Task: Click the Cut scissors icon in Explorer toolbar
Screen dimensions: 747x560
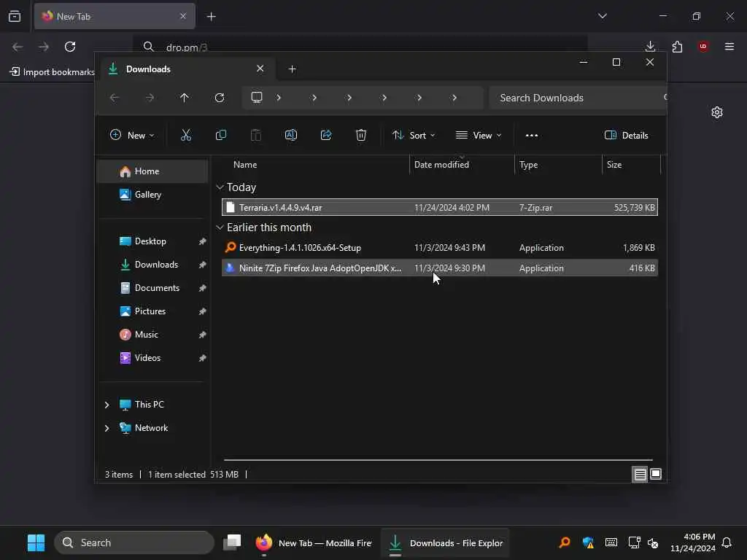Action: [186, 135]
